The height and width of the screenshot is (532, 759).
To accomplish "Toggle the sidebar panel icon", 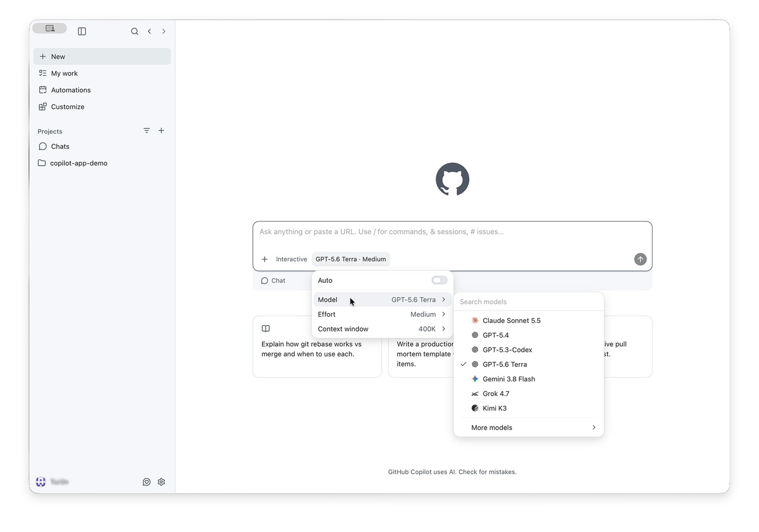I will 82,31.
